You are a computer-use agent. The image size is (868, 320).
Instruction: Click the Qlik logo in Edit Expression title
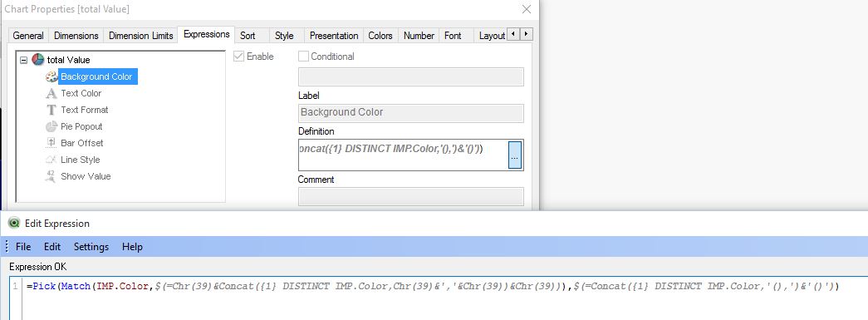tap(13, 224)
